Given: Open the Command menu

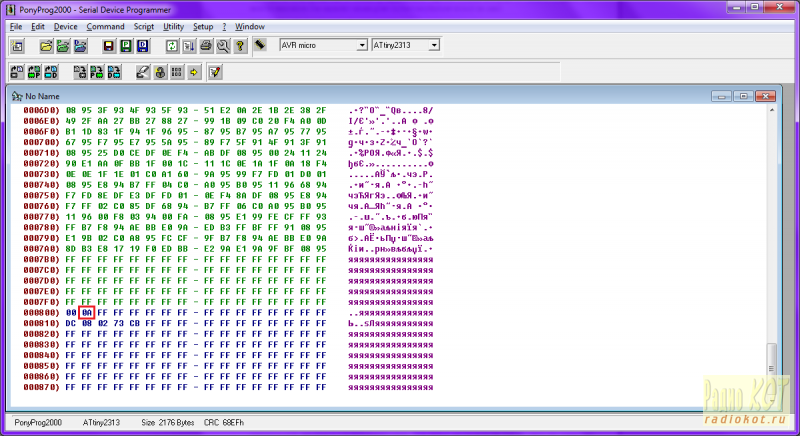Looking at the screenshot, I should 105,26.
